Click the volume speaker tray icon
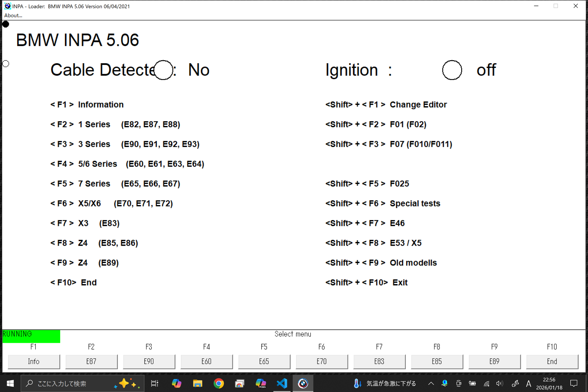This screenshot has height=392, width=588. tap(499, 383)
